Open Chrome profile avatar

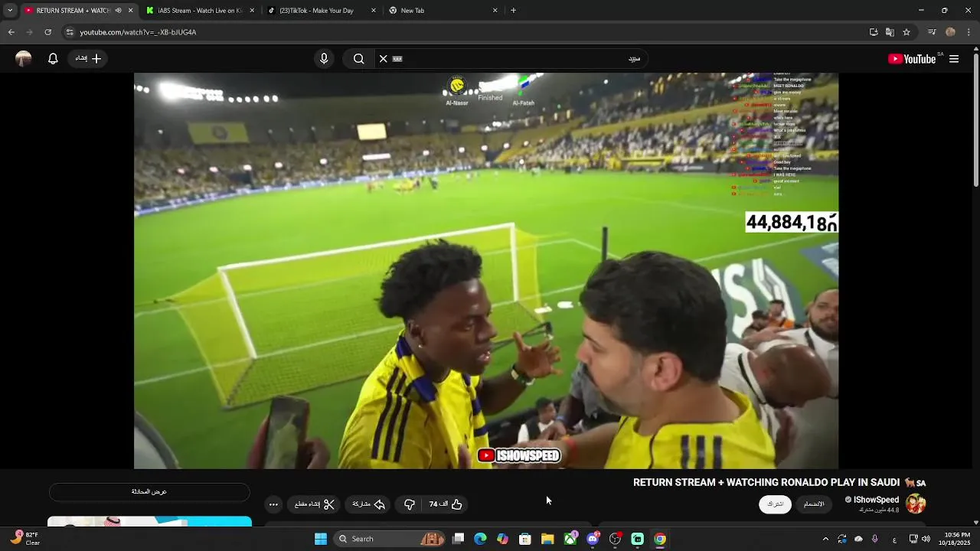[950, 32]
